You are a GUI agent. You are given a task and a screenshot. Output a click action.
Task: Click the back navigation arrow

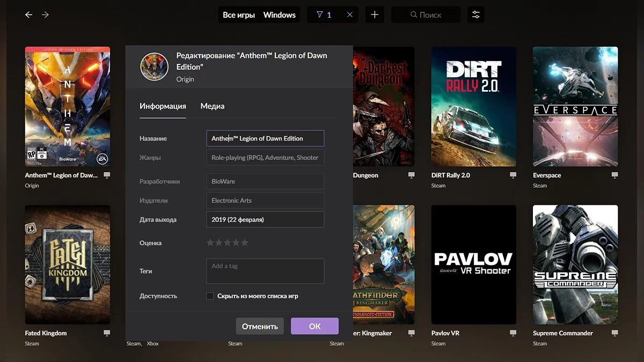[x=28, y=15]
